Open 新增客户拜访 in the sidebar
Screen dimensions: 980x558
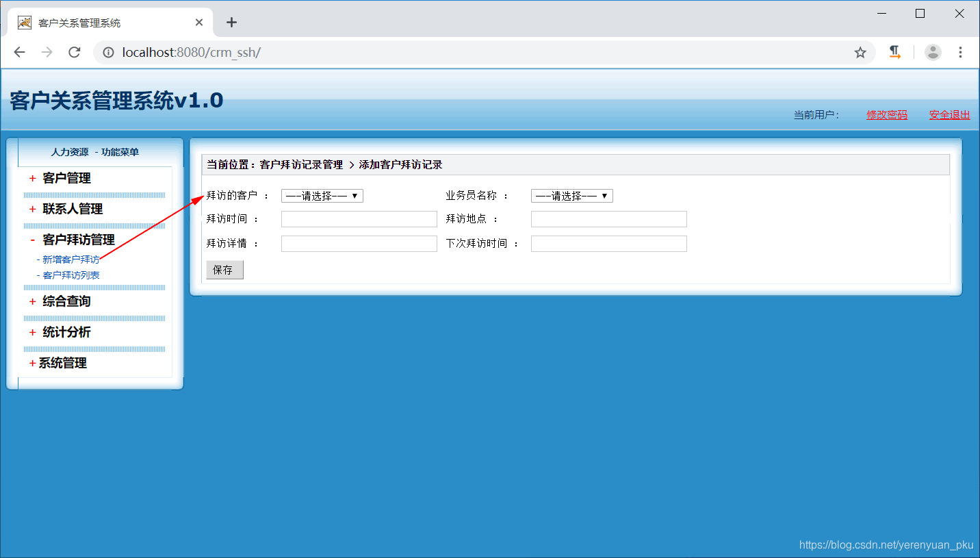tap(71, 259)
